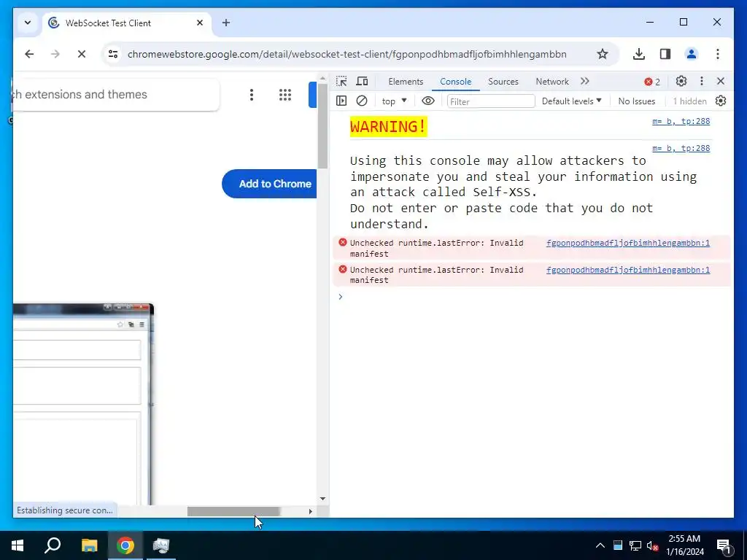This screenshot has width=747, height=560.
Task: Open source link of second Invalid manifest error
Action: pyautogui.click(x=628, y=270)
